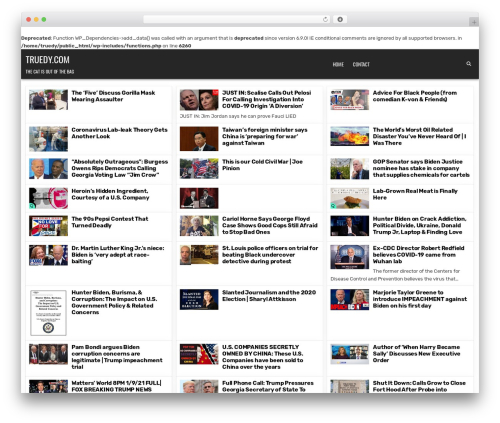Click the Heroin's Hidden Ingredient thumbnail
Image resolution: width=500 pixels, height=423 pixels.
click(48, 198)
